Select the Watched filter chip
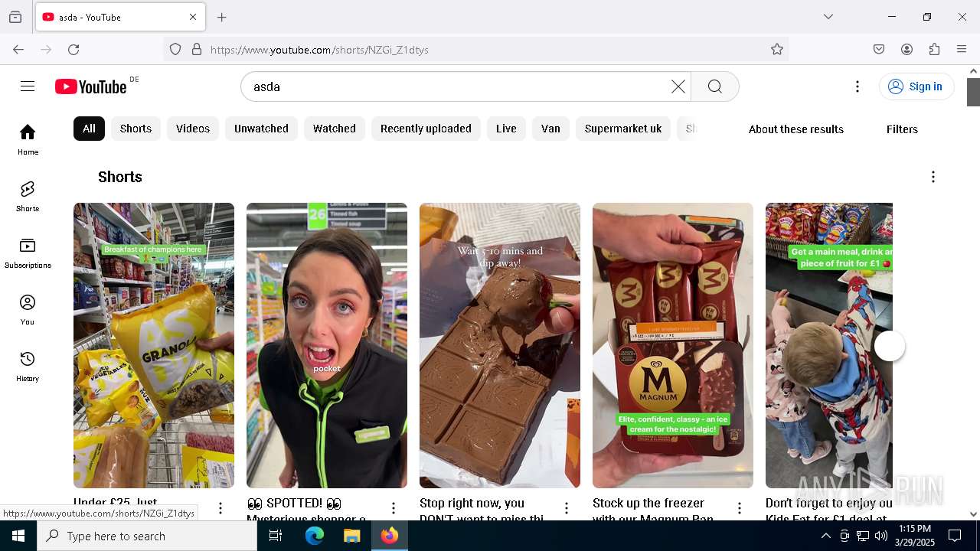 (x=335, y=129)
